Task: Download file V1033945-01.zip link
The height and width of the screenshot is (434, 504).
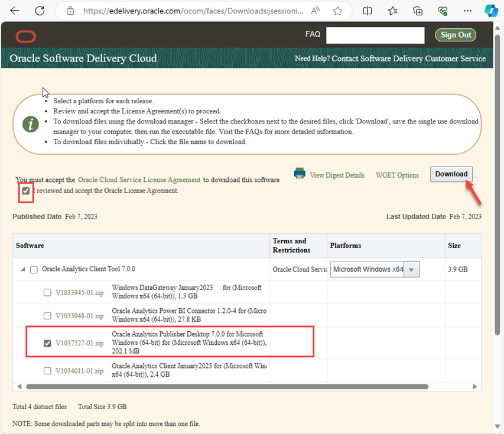Action: pos(79,292)
